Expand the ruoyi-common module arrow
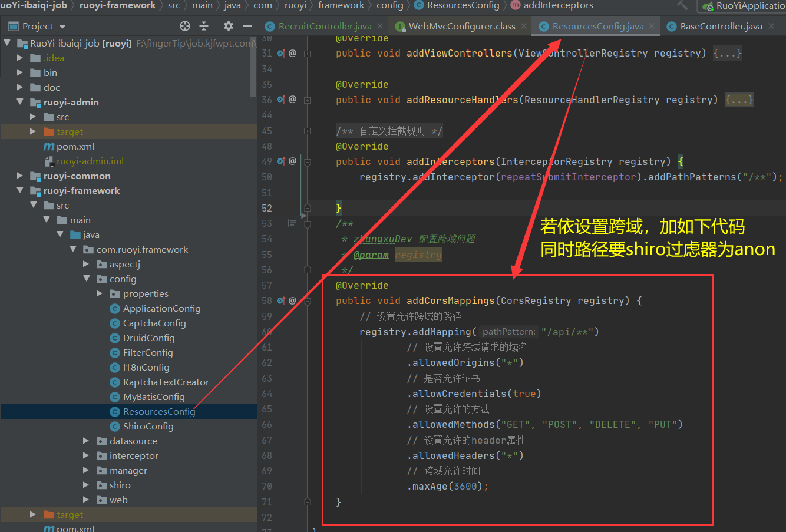 [x=20, y=176]
